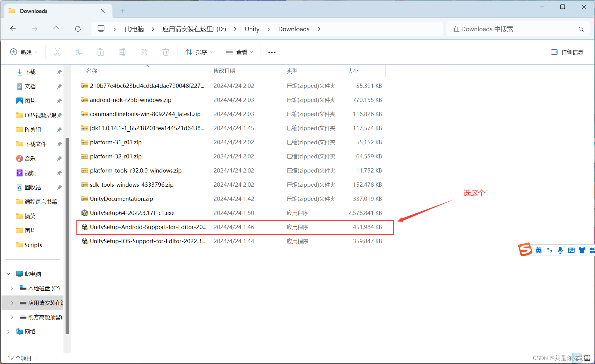Open the 新建 new item menu
Screen dimensions: 595x364
(x=24, y=52)
